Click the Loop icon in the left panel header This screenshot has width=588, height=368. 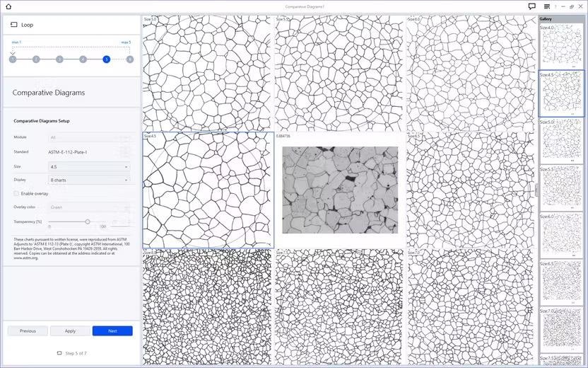[14, 24]
